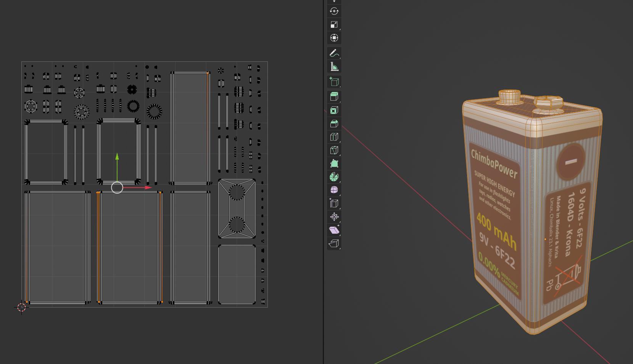
Task: Select the Extrude Region tool
Action: click(334, 96)
